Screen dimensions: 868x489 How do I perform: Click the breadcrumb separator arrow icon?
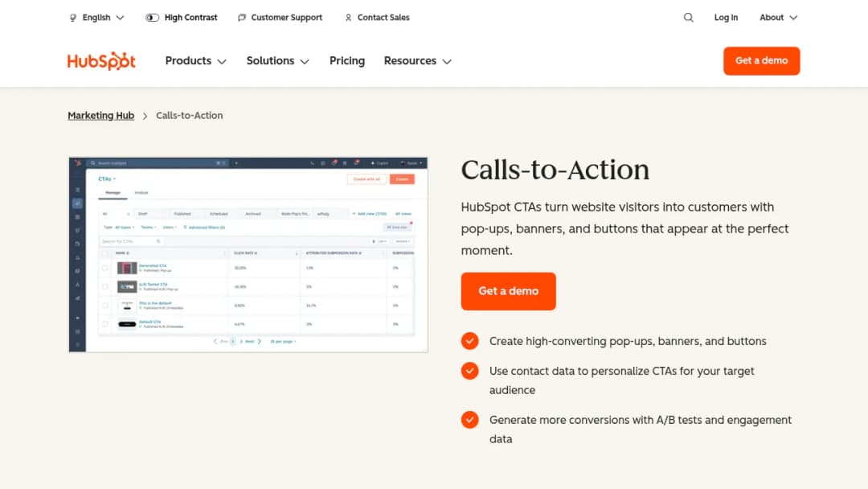(145, 116)
